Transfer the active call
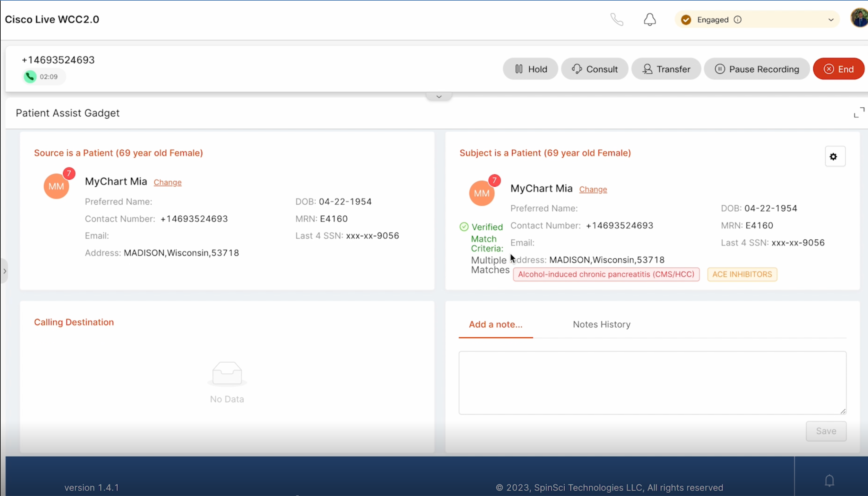Screen dimensions: 868x496 click(x=666, y=69)
